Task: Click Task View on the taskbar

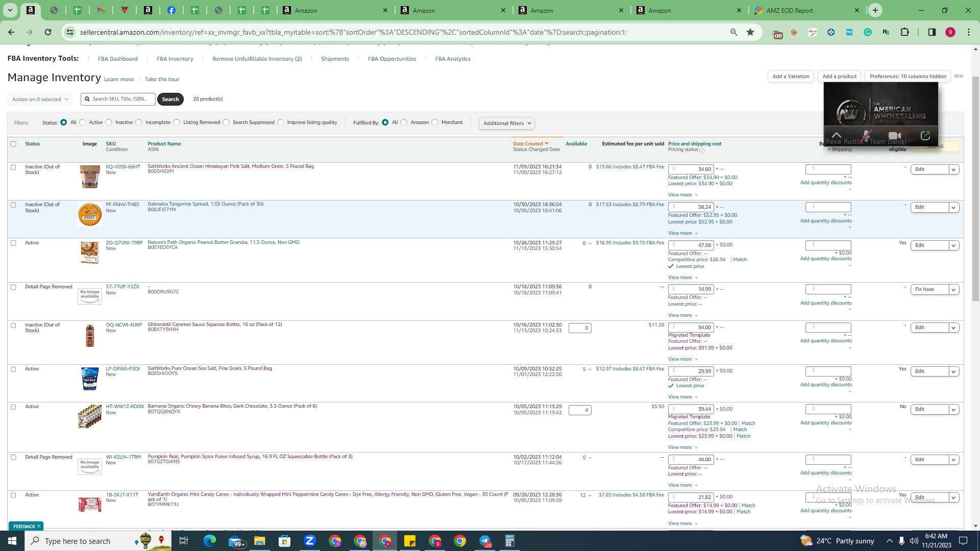Action: coord(184,541)
